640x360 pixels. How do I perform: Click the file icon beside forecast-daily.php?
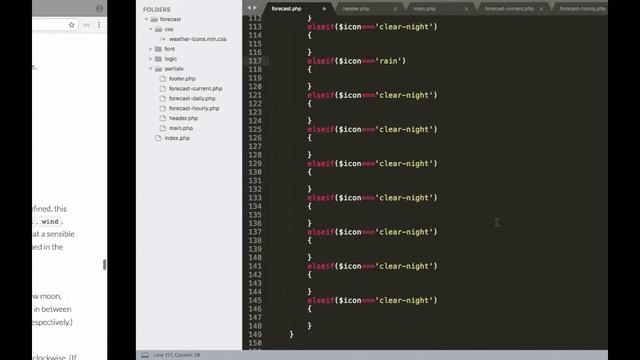163,98
